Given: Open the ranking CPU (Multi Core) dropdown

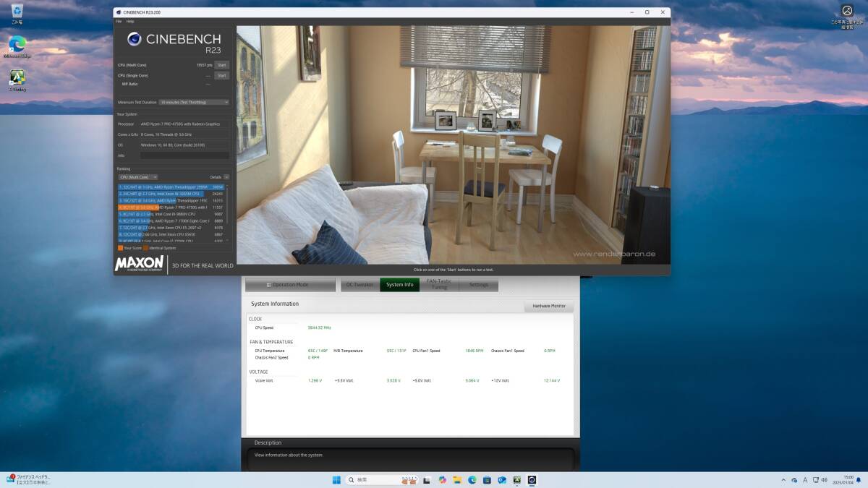Looking at the screenshot, I should (x=137, y=177).
